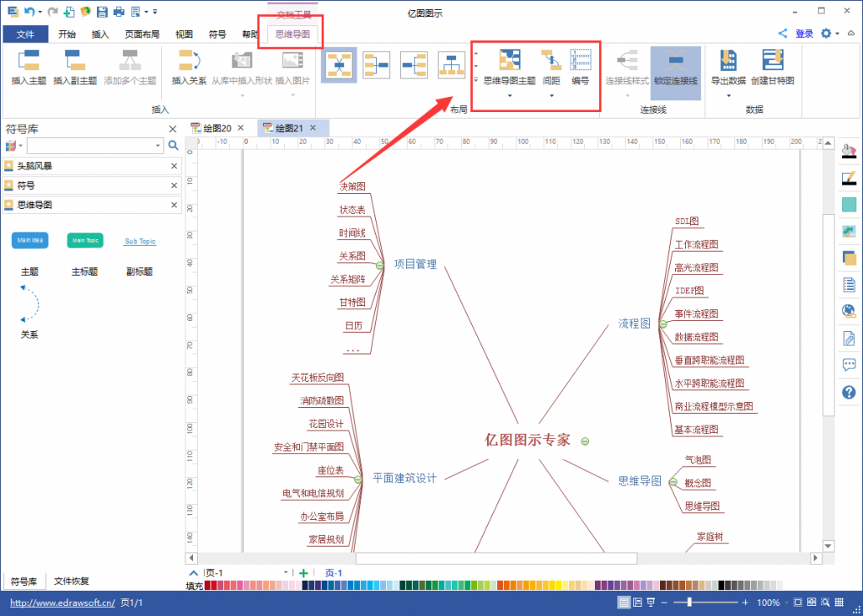Select the right-side mind map layout
The width and height of the screenshot is (863, 616).
pos(414,65)
